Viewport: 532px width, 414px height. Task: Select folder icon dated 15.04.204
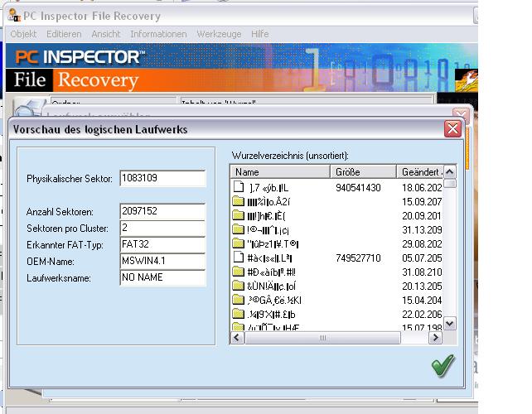tap(239, 300)
